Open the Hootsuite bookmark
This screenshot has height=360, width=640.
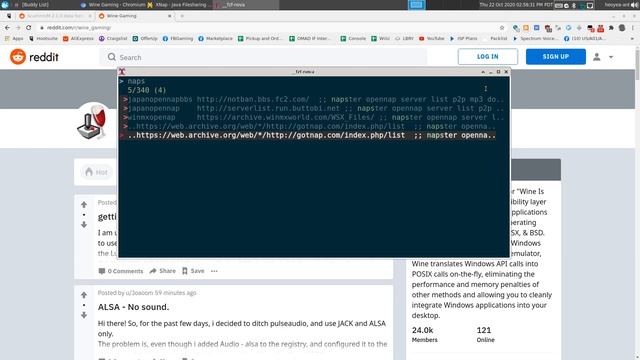(43, 38)
